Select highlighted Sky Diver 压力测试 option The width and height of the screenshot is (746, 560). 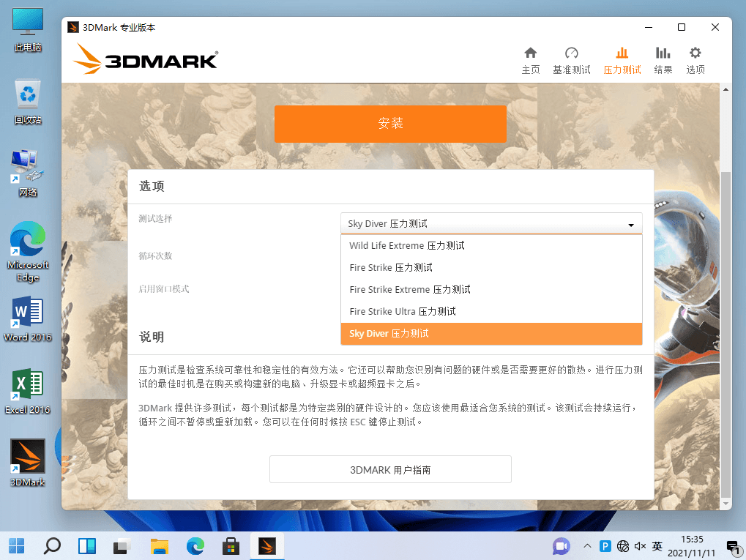coord(491,334)
